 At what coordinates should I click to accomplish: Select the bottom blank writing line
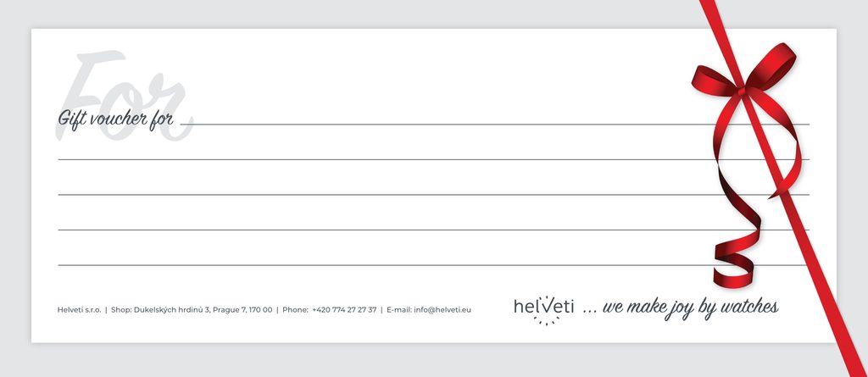381,264
